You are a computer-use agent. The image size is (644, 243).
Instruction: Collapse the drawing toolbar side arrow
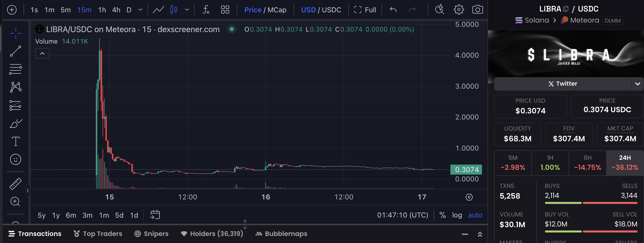click(28, 191)
